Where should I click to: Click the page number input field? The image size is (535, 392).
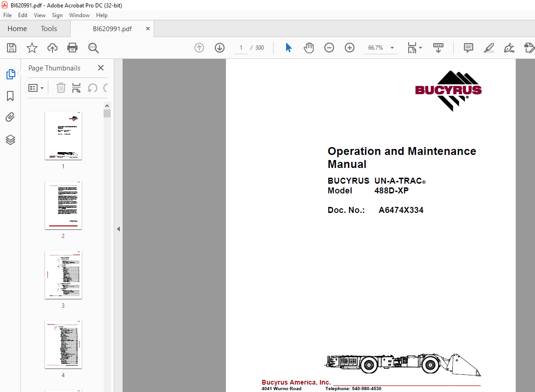241,48
